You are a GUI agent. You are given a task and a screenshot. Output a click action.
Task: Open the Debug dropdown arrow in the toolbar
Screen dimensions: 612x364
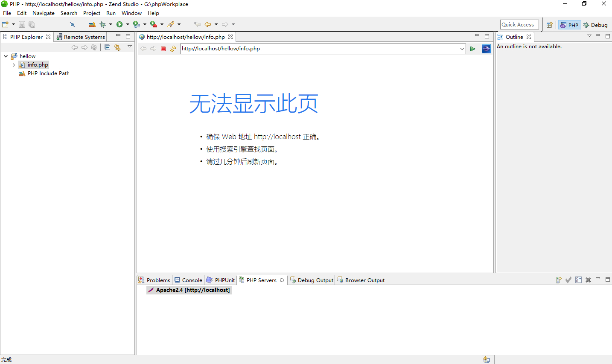(111, 24)
